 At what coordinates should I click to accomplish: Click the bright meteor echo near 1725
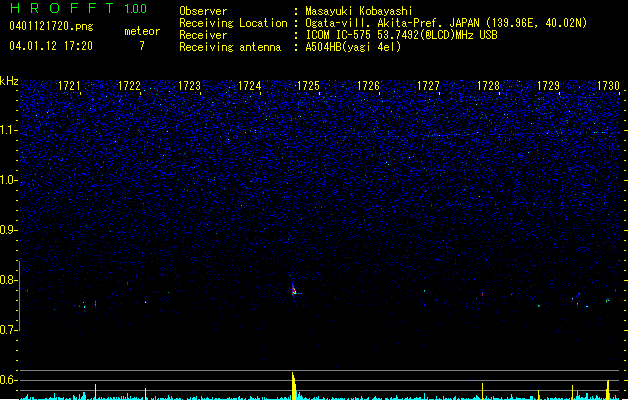[x=293, y=288]
